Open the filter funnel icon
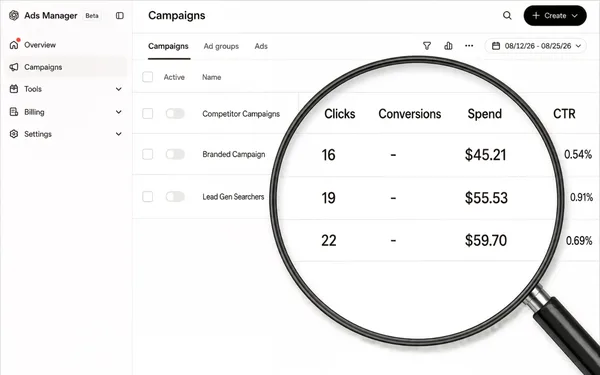This screenshot has height=375, width=600. (x=427, y=46)
